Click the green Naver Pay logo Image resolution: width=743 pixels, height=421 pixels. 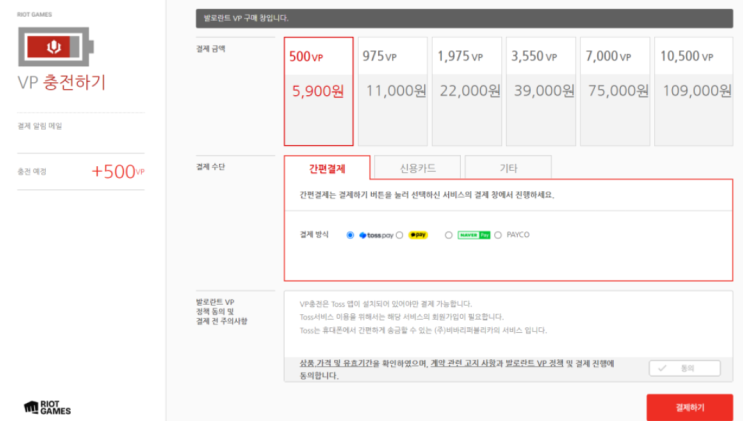[474, 235]
